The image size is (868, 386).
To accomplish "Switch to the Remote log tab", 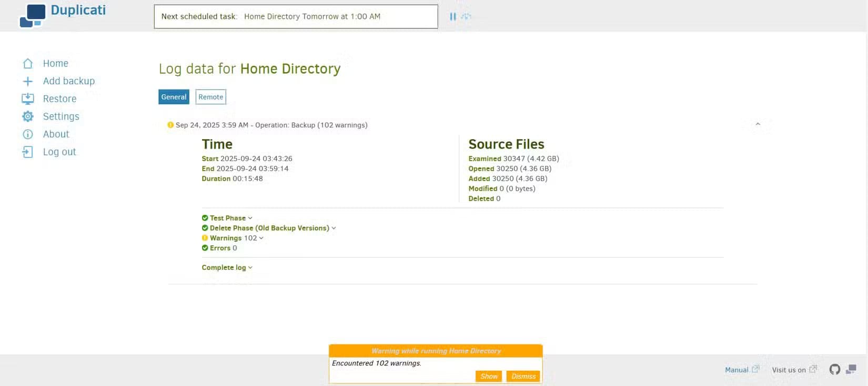I will (210, 97).
